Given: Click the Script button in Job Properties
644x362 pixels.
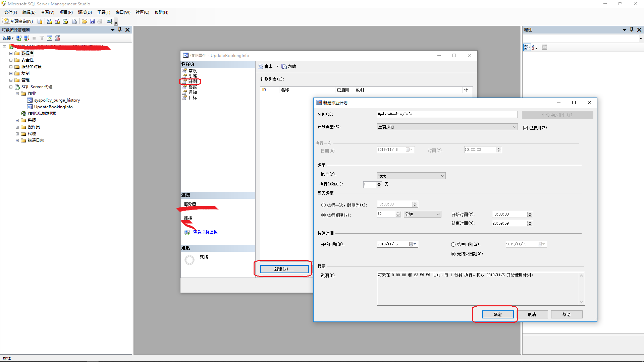Looking at the screenshot, I should click(266, 66).
